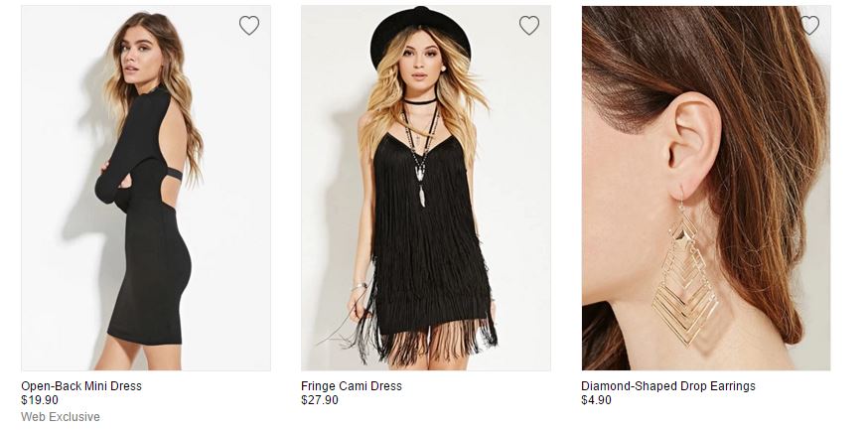Click heart icon on Fringe Cami Dress
The image size is (868, 430).
coord(529,26)
